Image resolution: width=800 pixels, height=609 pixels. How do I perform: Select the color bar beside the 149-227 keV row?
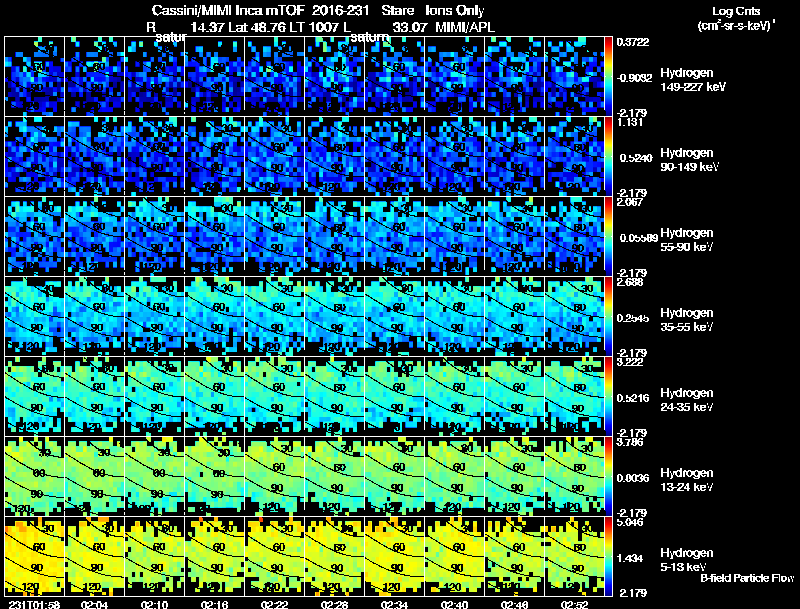(x=608, y=76)
